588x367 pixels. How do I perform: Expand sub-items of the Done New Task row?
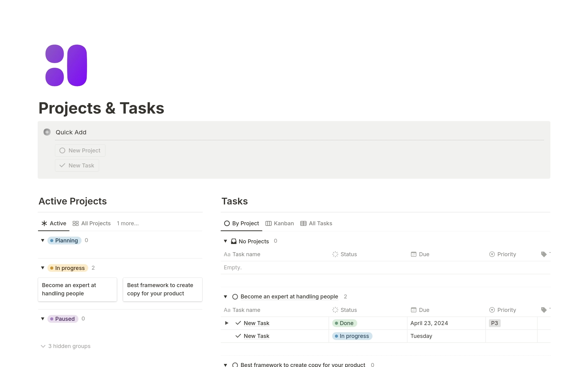(x=227, y=323)
